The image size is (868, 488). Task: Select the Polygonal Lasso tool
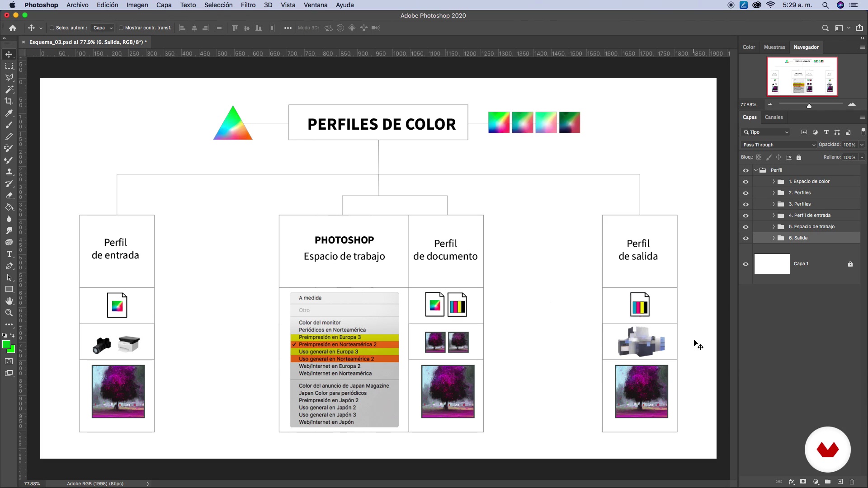[x=9, y=78]
